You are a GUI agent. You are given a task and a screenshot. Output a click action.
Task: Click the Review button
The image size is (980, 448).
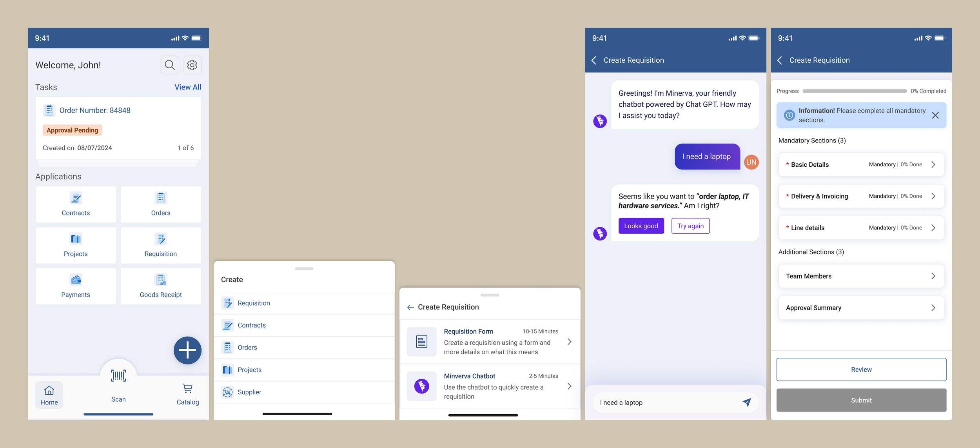[x=861, y=370]
